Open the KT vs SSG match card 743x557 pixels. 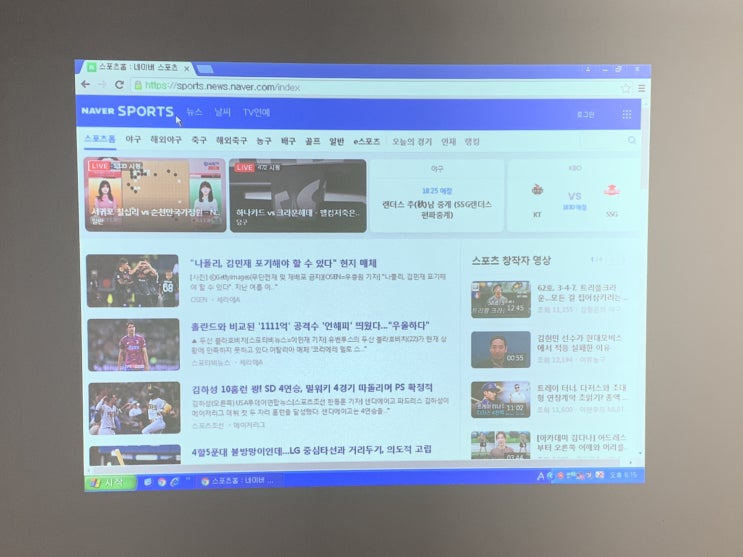click(573, 196)
